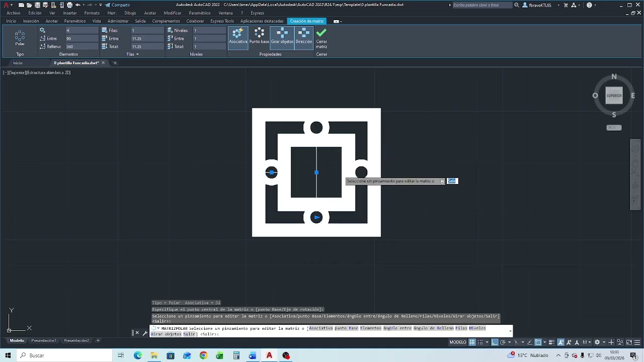
Task: Click the New drawing quick-access icon
Action: pyautogui.click(x=21, y=5)
